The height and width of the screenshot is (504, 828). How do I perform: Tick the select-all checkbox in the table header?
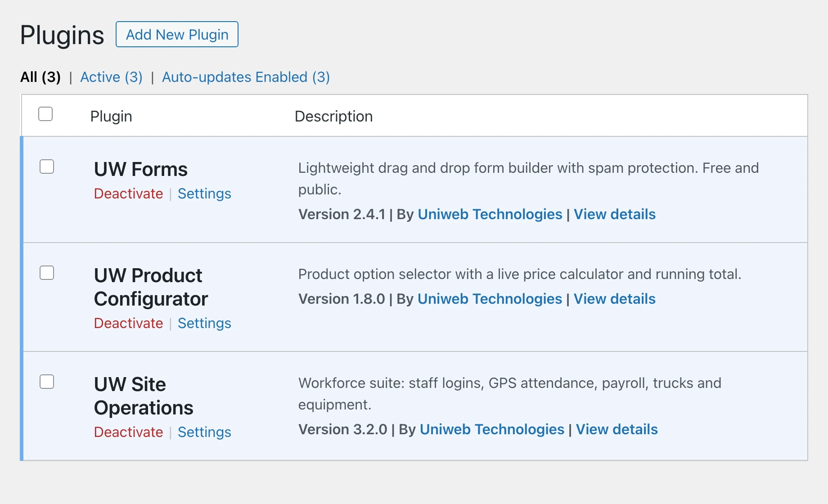click(x=45, y=114)
